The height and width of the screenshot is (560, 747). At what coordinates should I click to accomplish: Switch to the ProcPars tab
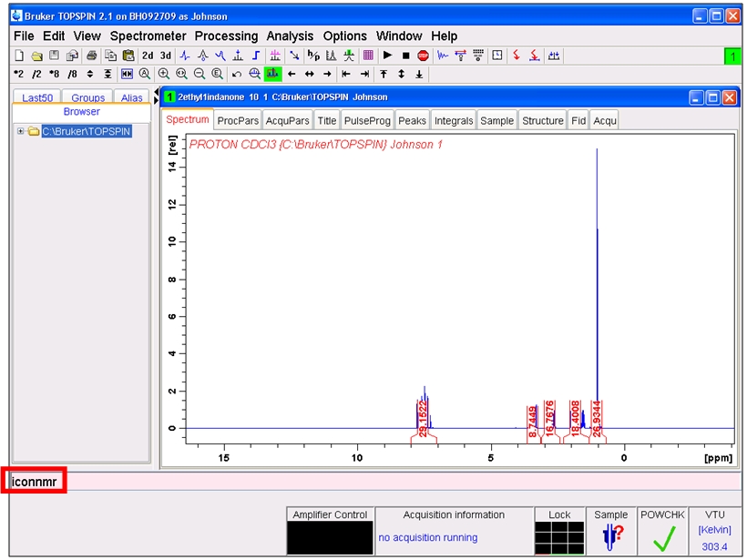click(x=238, y=121)
